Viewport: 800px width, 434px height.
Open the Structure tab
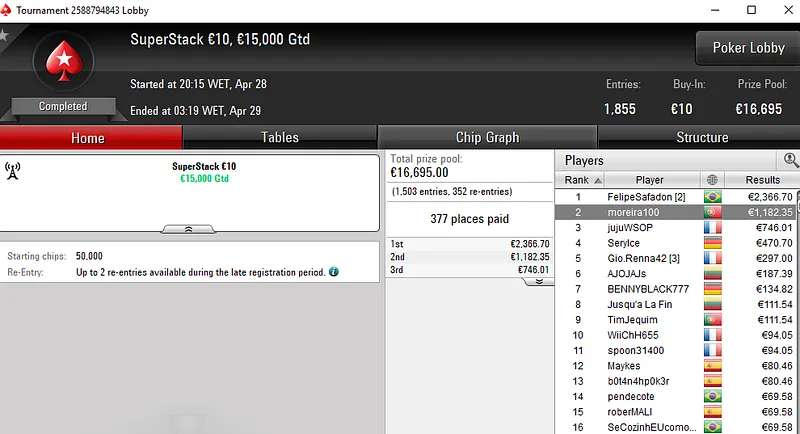click(702, 137)
